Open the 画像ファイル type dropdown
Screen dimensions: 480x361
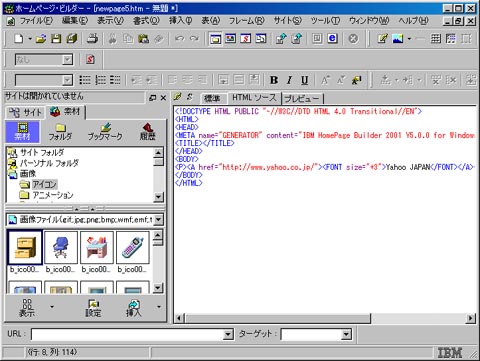[x=159, y=220]
